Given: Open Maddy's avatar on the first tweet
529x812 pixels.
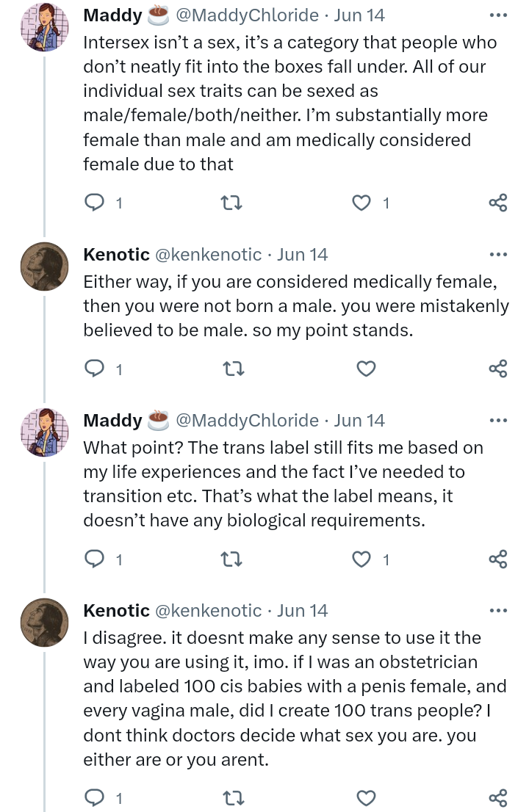Looking at the screenshot, I should tap(45, 28).
